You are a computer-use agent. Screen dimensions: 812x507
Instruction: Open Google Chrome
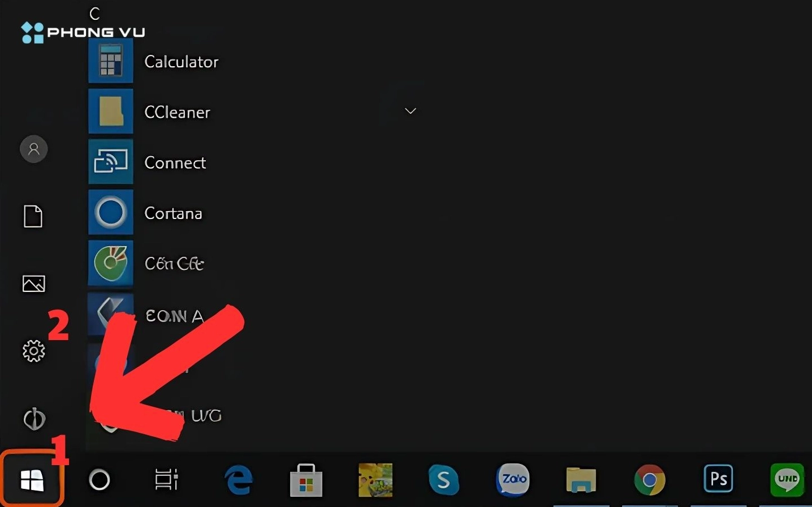click(650, 480)
